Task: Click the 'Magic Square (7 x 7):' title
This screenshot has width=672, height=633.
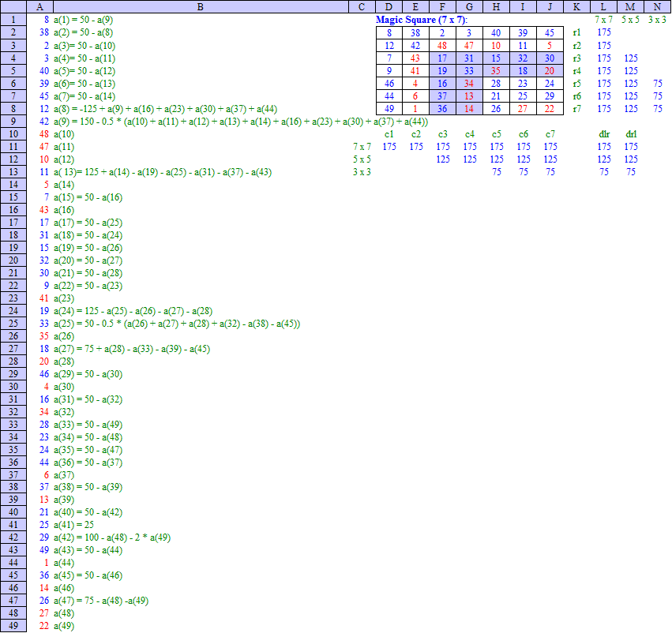Action: click(422, 20)
